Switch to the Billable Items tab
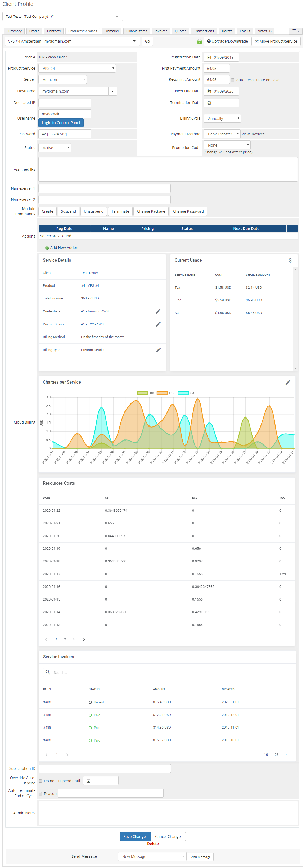This screenshot has height=868, width=306. coord(137,31)
